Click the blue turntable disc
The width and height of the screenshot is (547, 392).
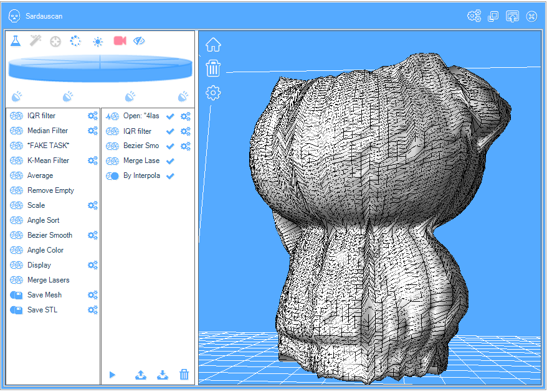pyautogui.click(x=100, y=67)
